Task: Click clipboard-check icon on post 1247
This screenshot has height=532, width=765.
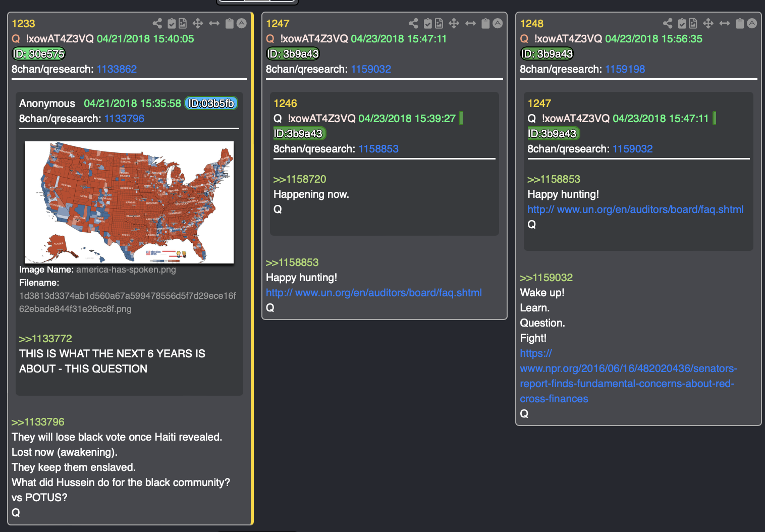Action: [x=428, y=23]
